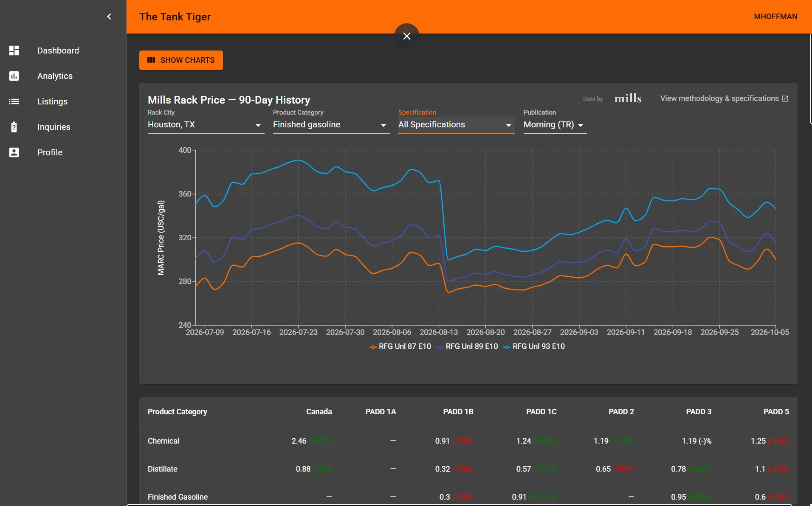Screen dimensions: 812x506
Task: Open the Dashboard menu item
Action: click(63, 51)
